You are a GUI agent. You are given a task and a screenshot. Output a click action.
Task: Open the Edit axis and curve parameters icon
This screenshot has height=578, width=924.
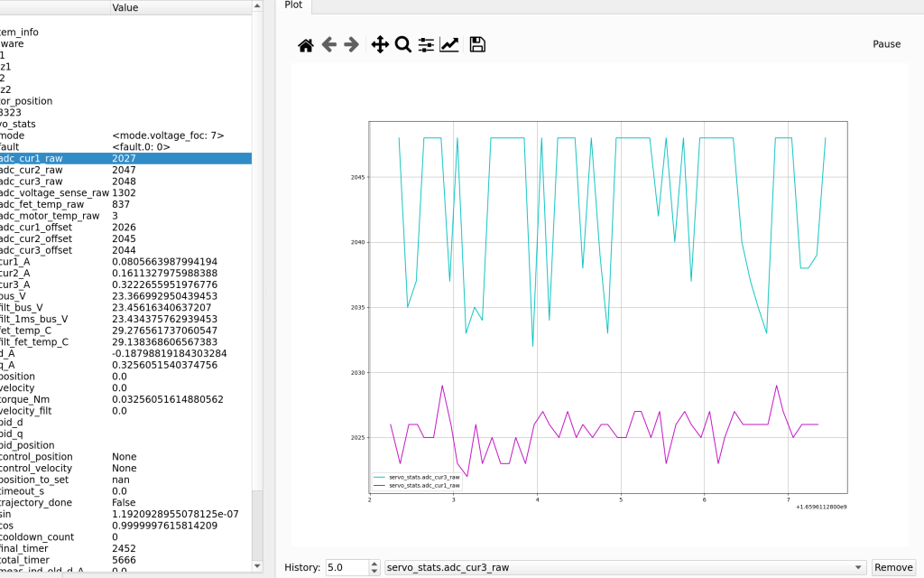pos(449,45)
